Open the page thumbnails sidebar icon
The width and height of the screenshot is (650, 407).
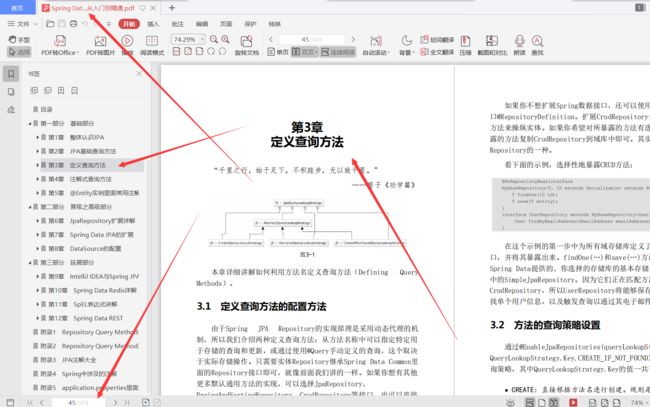[x=11, y=92]
